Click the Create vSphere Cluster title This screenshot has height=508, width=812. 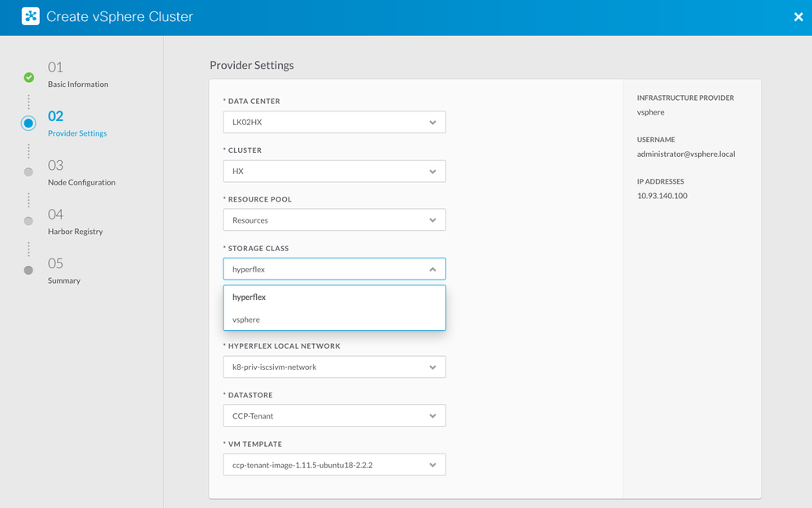119,16
